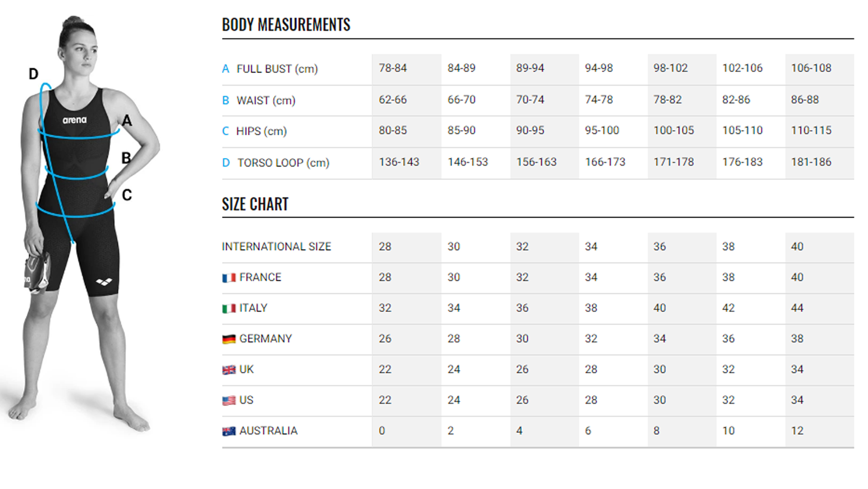Select the FULL BUST (cm) row label
The height and width of the screenshot is (489, 868).
click(x=277, y=69)
